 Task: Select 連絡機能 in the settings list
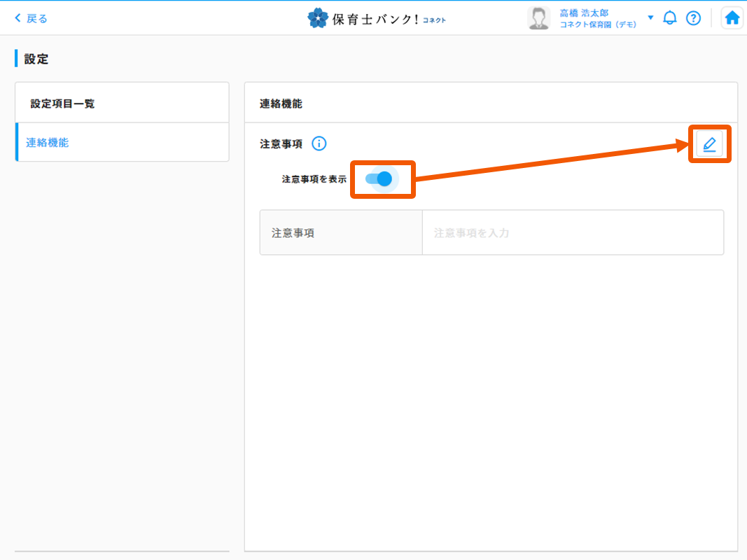48,142
